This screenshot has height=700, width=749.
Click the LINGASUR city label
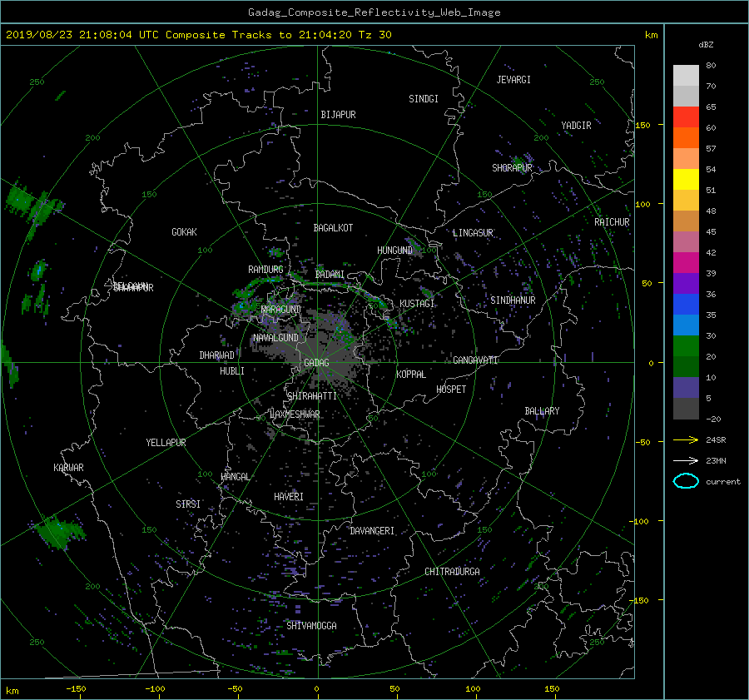coord(473,233)
